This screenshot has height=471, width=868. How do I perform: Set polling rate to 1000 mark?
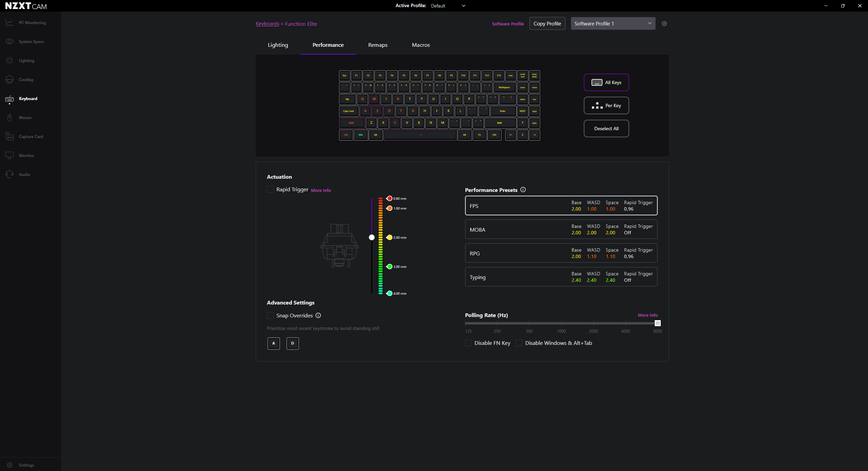click(561, 323)
